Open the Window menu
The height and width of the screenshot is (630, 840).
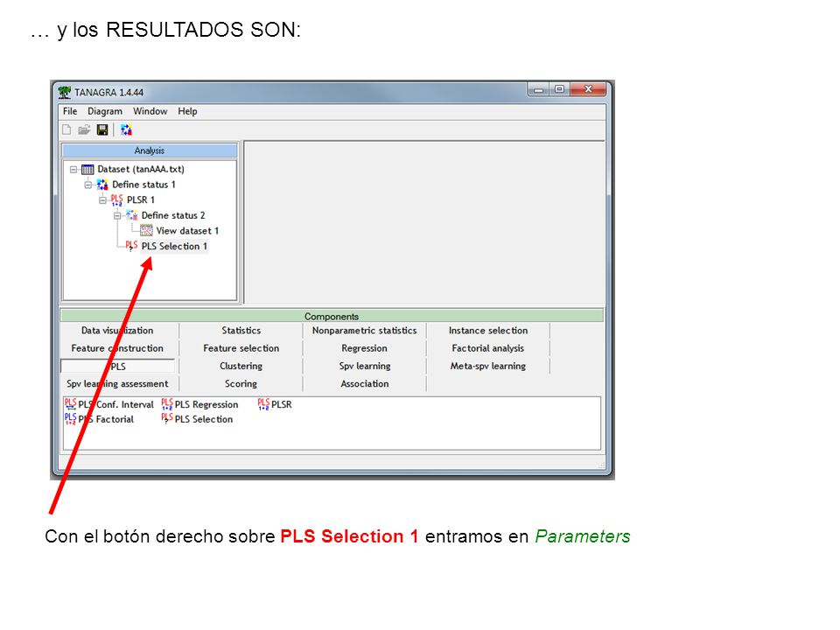150,111
